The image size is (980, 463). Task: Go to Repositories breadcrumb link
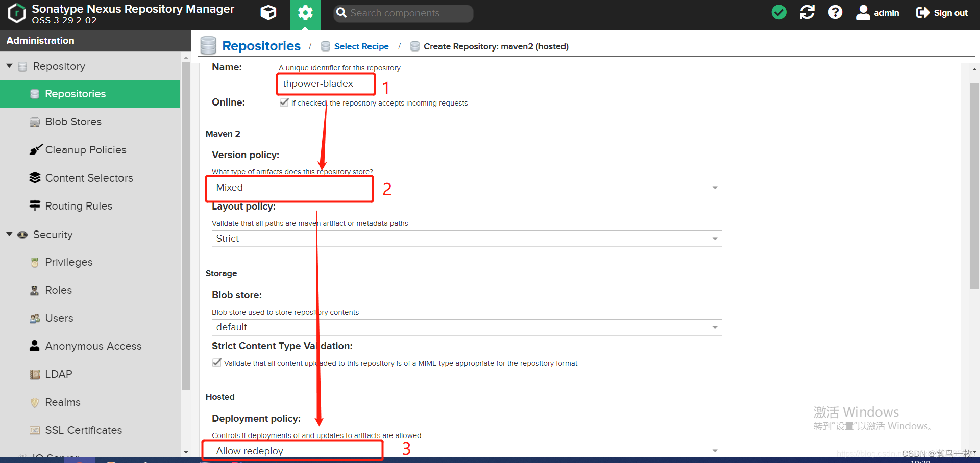(x=261, y=46)
